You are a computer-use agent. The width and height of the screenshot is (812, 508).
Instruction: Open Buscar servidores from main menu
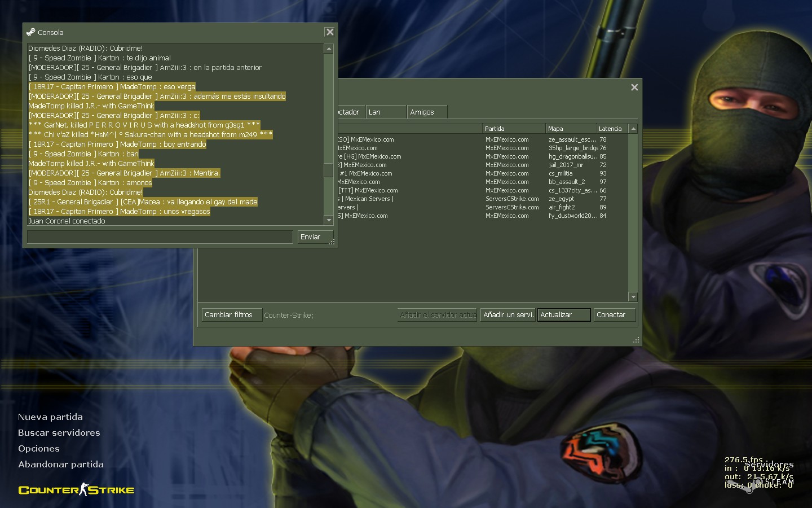click(59, 433)
